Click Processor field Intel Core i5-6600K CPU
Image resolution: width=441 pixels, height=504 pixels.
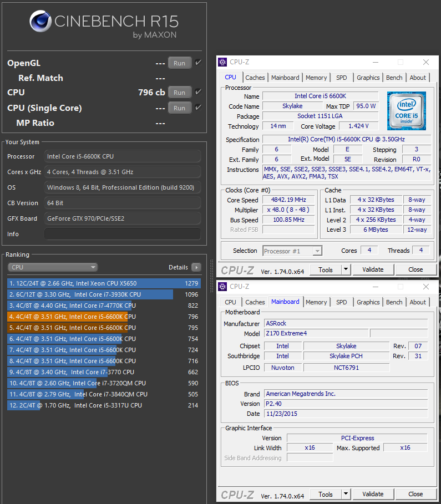(x=123, y=156)
